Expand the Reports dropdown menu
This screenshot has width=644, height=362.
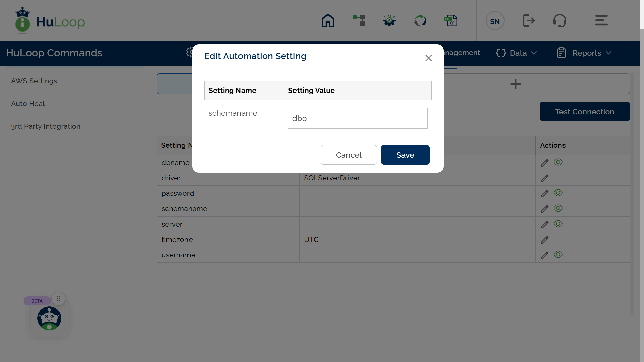coord(585,53)
